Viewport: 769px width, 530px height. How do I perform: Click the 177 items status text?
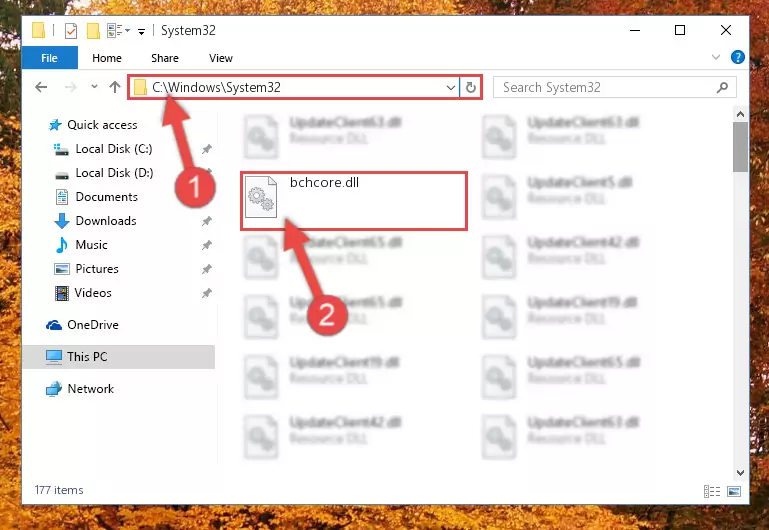[x=59, y=490]
